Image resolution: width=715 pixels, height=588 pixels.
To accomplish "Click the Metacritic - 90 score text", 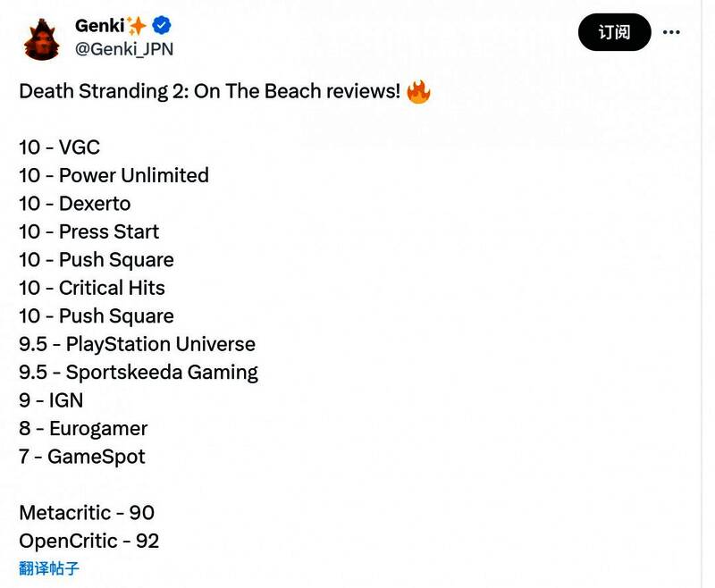I will (x=87, y=513).
